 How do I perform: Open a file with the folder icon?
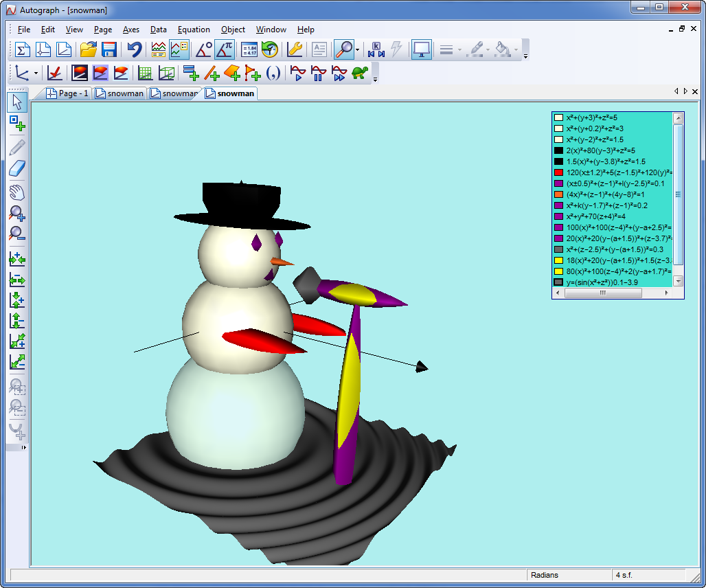click(x=88, y=49)
